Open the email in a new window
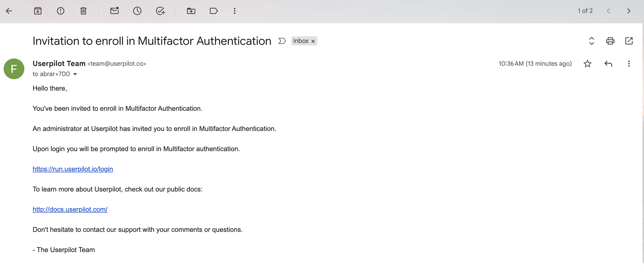This screenshot has width=644, height=265. (x=629, y=41)
